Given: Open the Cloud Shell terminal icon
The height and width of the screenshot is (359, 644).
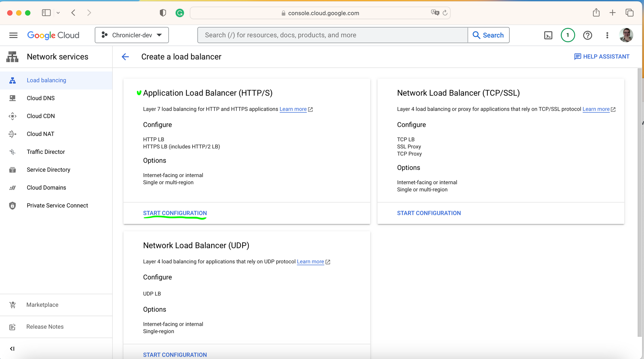Looking at the screenshot, I should point(548,35).
